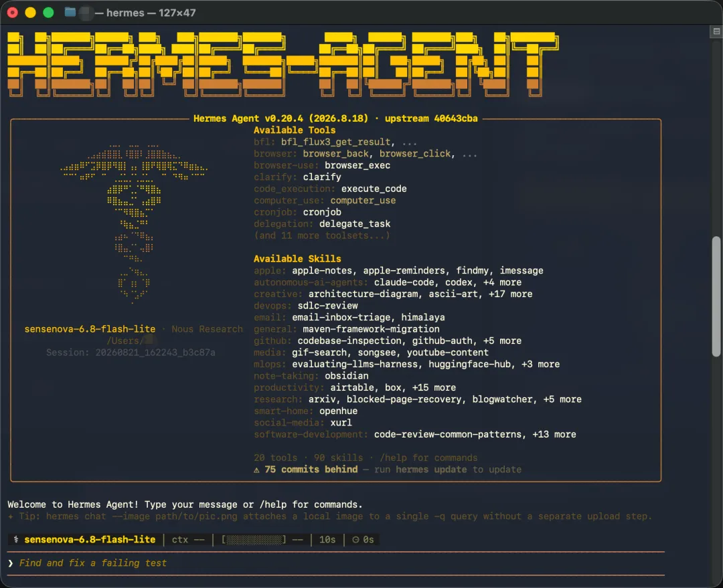The width and height of the screenshot is (723, 588).
Task: Click 'huggingface-hub' skill entry
Action: pos(470,364)
